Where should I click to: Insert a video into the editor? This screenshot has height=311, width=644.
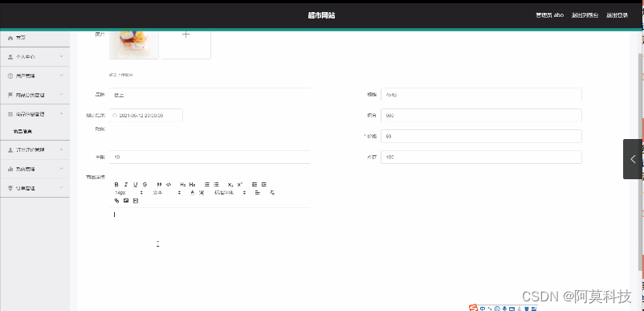[x=136, y=200]
